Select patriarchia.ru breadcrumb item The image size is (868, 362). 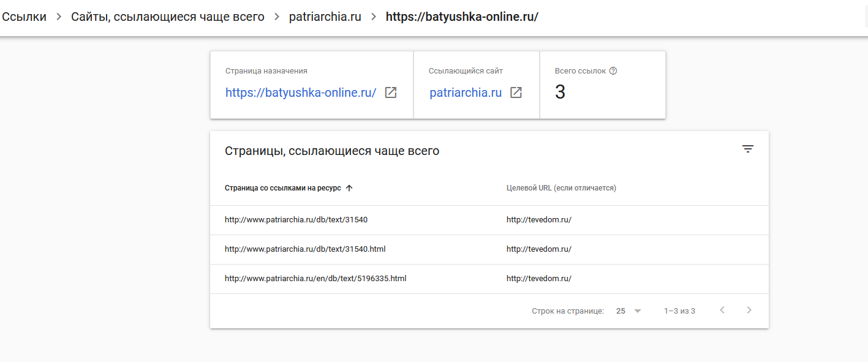(x=325, y=17)
